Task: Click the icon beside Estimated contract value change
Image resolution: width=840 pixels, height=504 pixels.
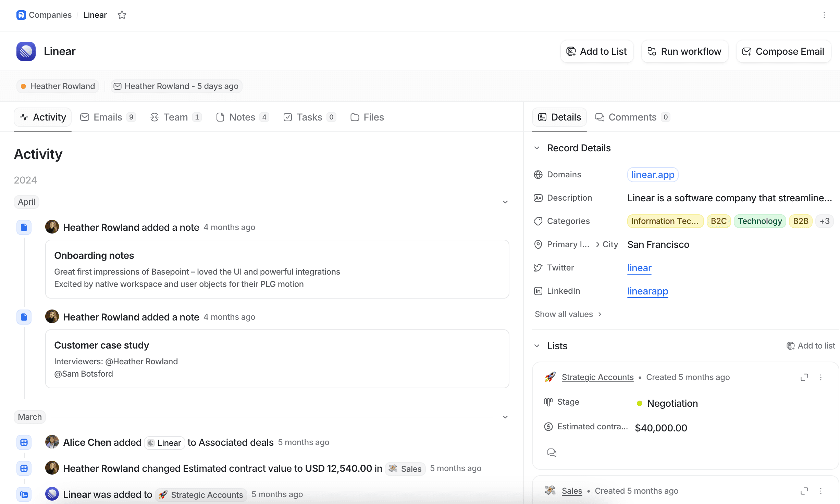Action: click(x=24, y=468)
